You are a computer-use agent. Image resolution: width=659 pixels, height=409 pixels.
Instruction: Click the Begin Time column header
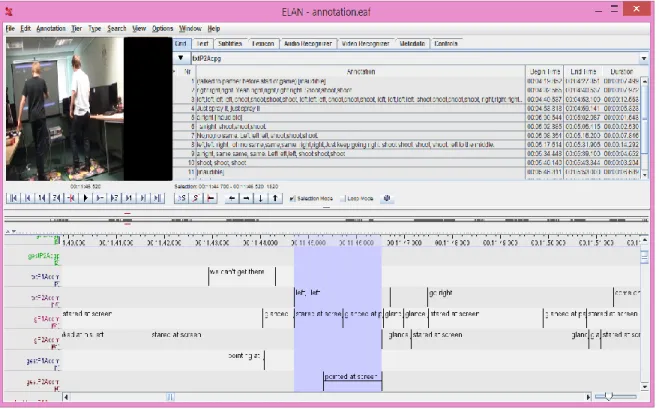[545, 71]
